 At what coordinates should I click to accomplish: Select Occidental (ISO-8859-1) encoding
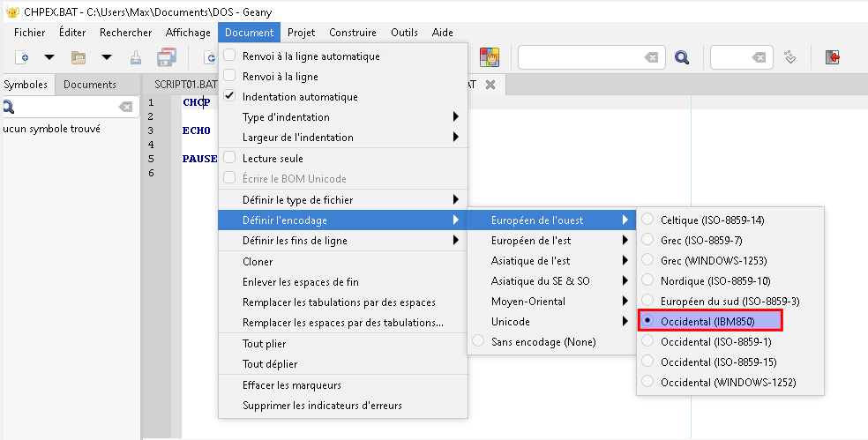coord(715,341)
